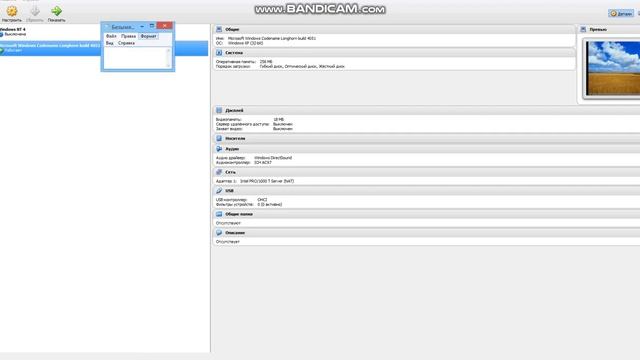The height and width of the screenshot is (360, 640).
Task: Click the OHCI USB controller value
Action: coord(262,200)
